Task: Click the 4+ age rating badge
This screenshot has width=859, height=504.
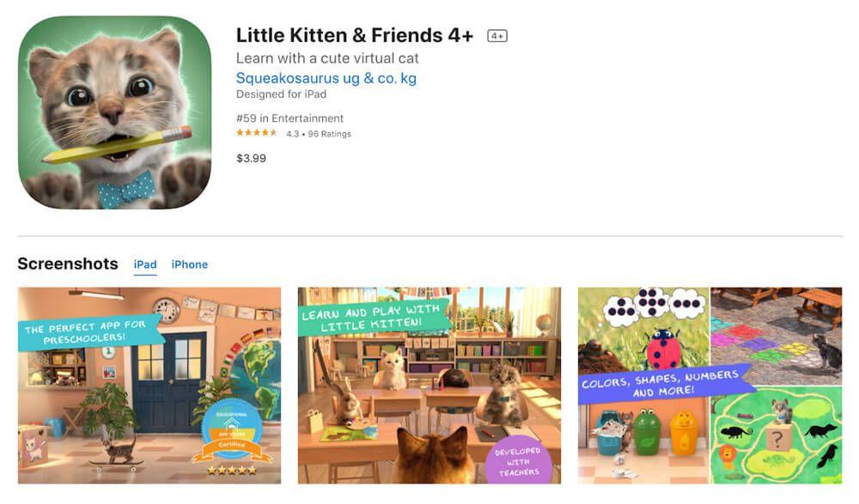Action: tap(497, 36)
